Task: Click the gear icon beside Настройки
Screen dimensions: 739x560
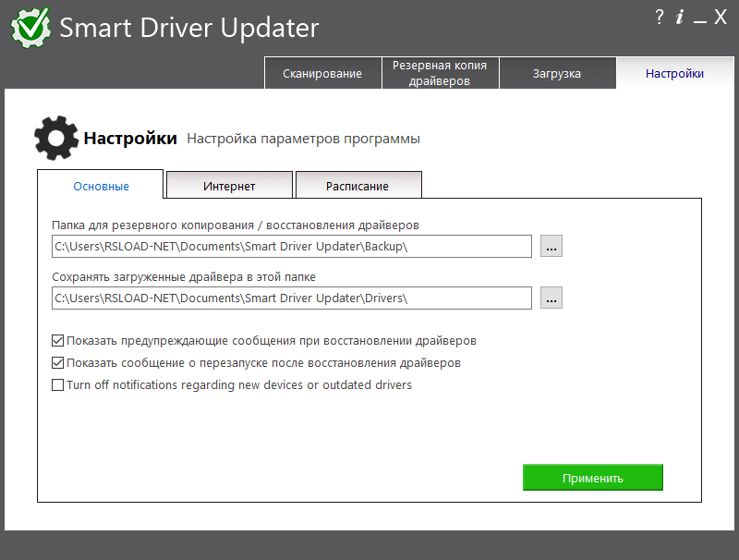Action: tap(56, 138)
